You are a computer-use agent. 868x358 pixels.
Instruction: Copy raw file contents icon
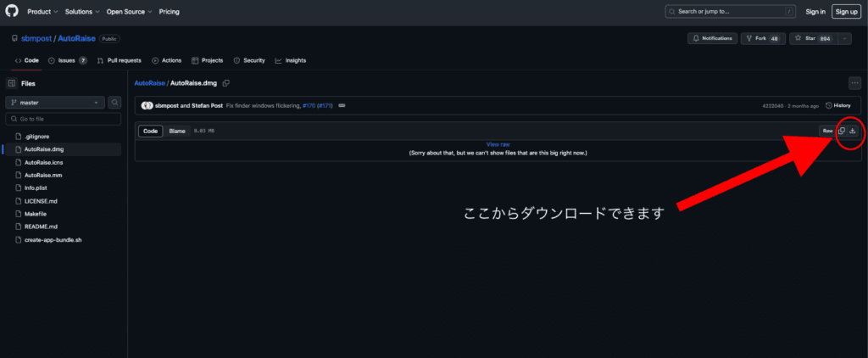842,131
